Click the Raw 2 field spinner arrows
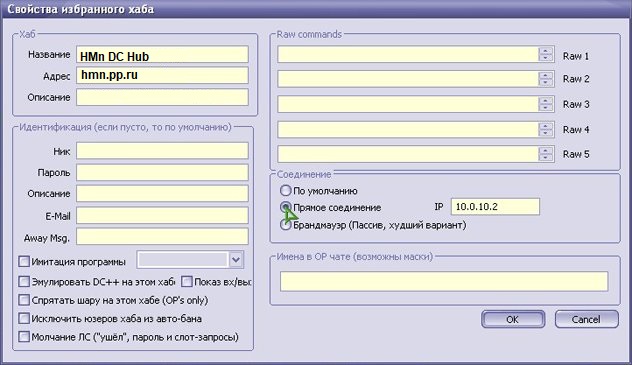This screenshot has height=365, width=632. point(545,79)
